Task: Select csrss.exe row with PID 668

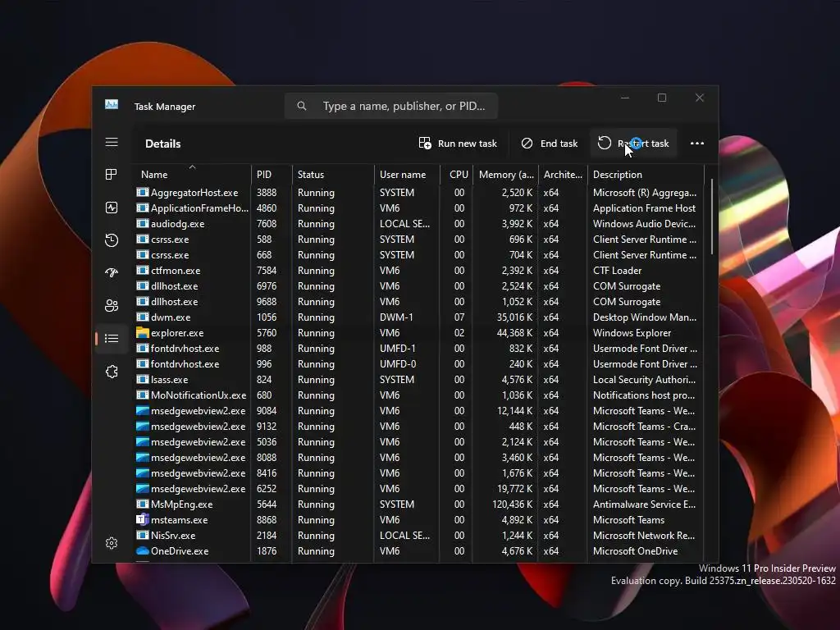Action: 419,255
